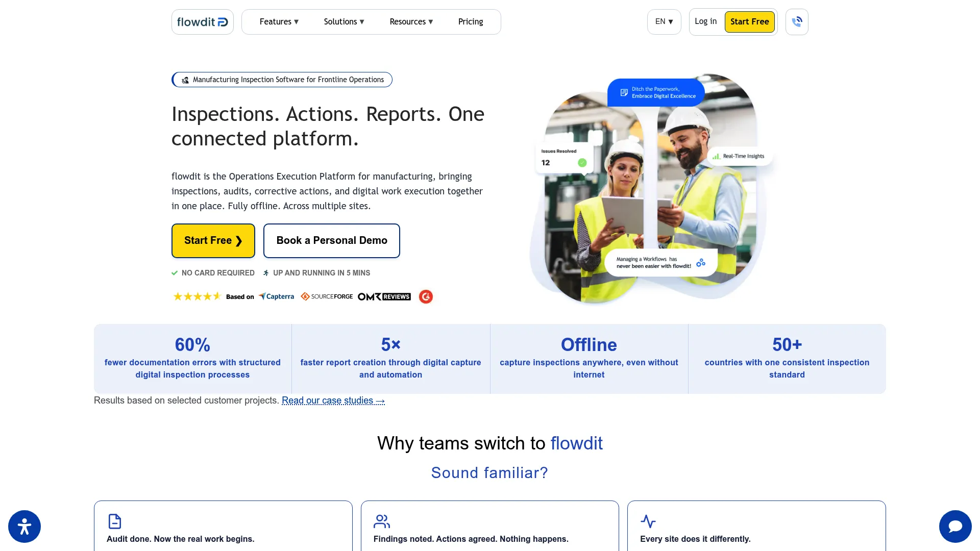Click 'Audit done. Now the real work begins.'
The height and width of the screenshot is (551, 980).
click(181, 539)
